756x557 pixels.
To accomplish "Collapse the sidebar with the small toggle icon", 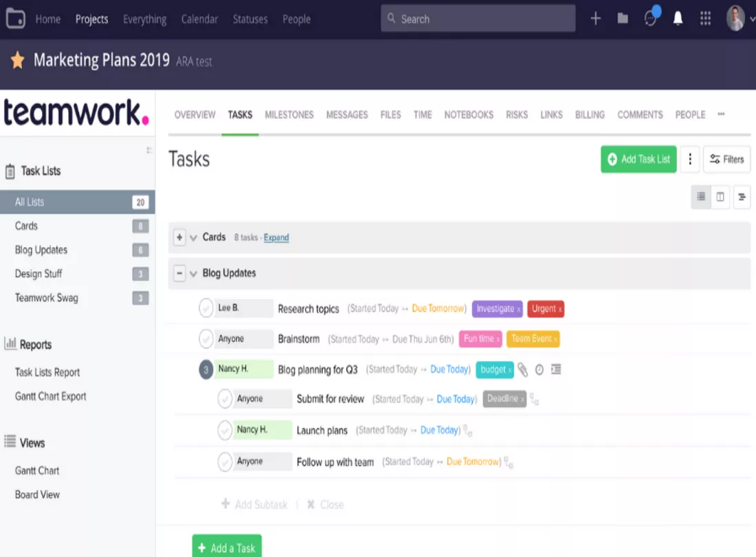I will click(149, 151).
